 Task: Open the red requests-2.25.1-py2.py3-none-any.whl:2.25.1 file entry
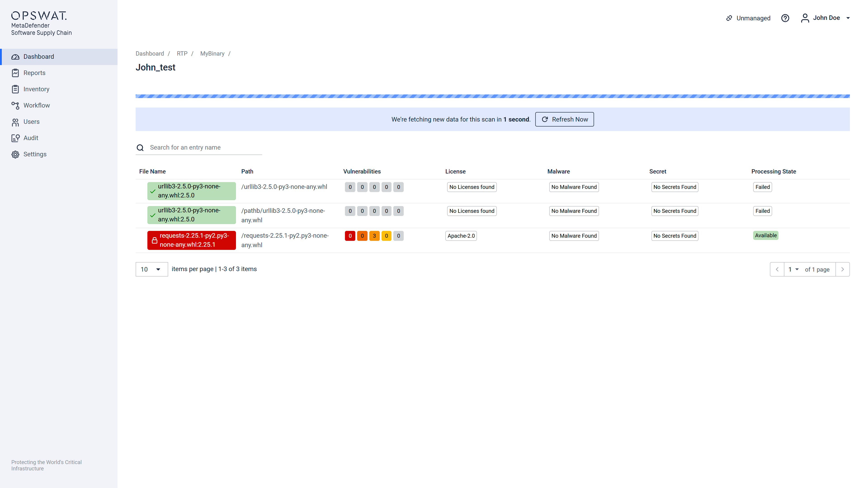(191, 240)
